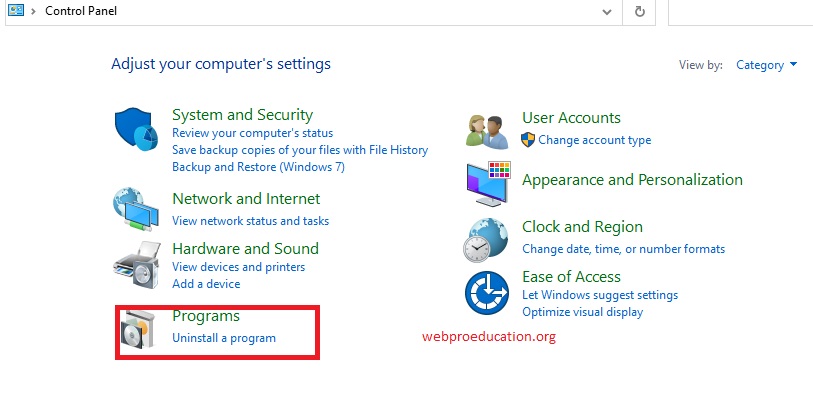The height and width of the screenshot is (404, 813).
Task: Click the System and Security shield icon
Action: coord(137,128)
